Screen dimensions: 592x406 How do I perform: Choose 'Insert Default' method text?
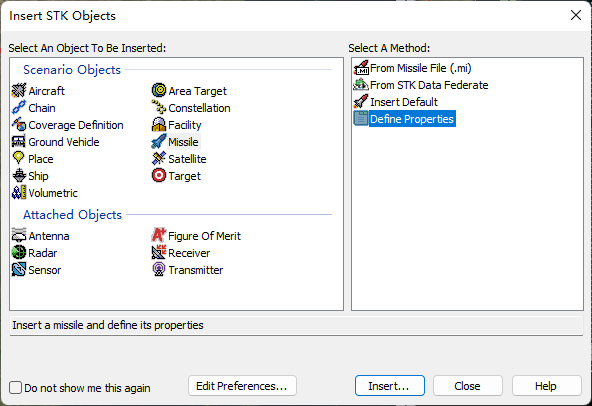tap(404, 102)
